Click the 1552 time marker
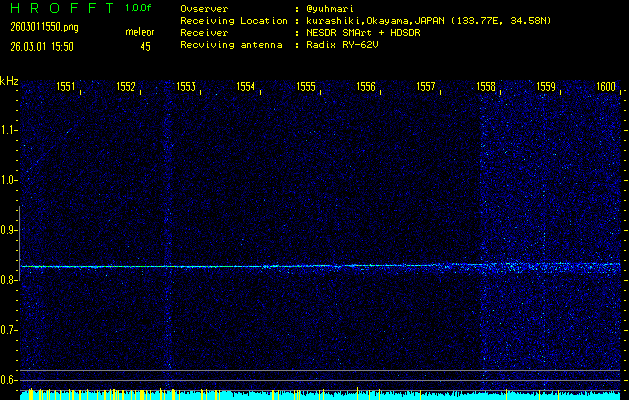Image resolution: width=629 pixels, height=400 pixels. point(126,87)
